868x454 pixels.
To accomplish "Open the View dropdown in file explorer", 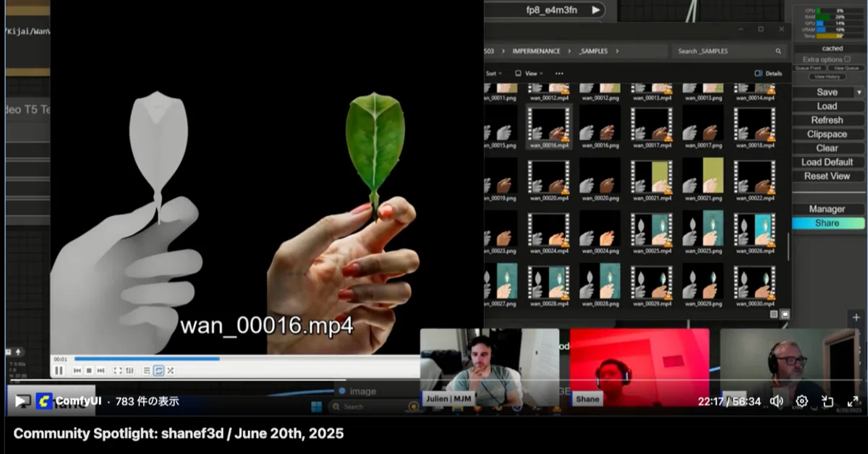I will point(529,73).
